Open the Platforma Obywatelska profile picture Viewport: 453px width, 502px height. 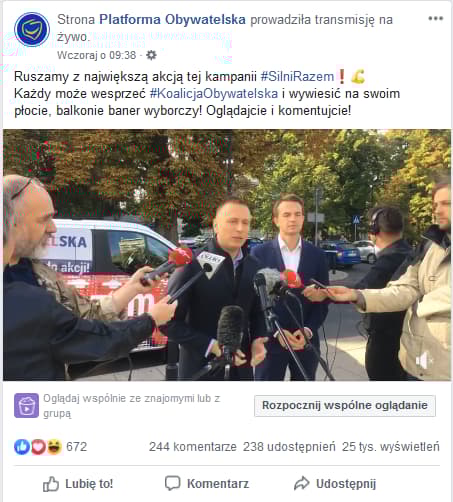32,29
